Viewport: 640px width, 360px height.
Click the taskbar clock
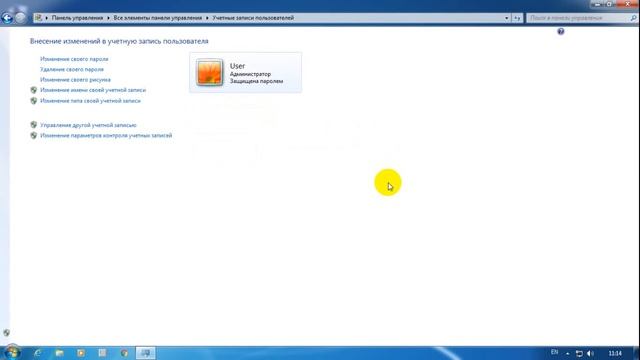tap(615, 353)
